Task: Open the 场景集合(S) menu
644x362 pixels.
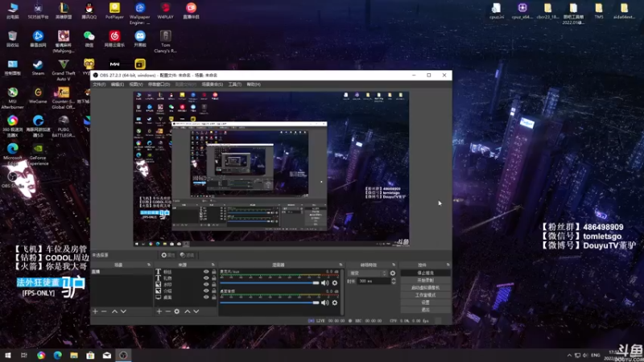Action: [x=213, y=84]
